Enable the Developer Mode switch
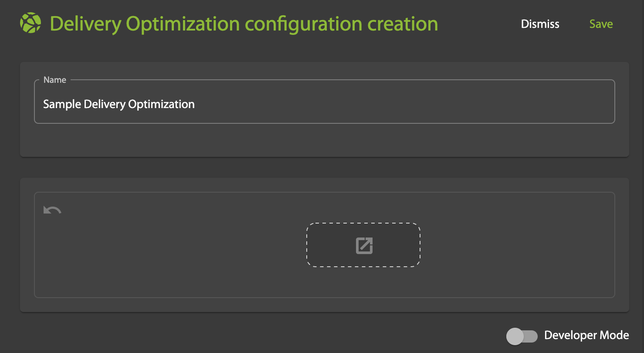 522,336
